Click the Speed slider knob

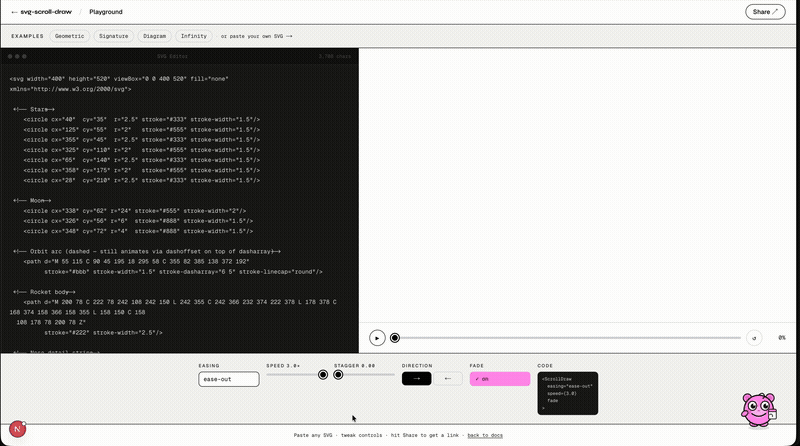pos(323,375)
